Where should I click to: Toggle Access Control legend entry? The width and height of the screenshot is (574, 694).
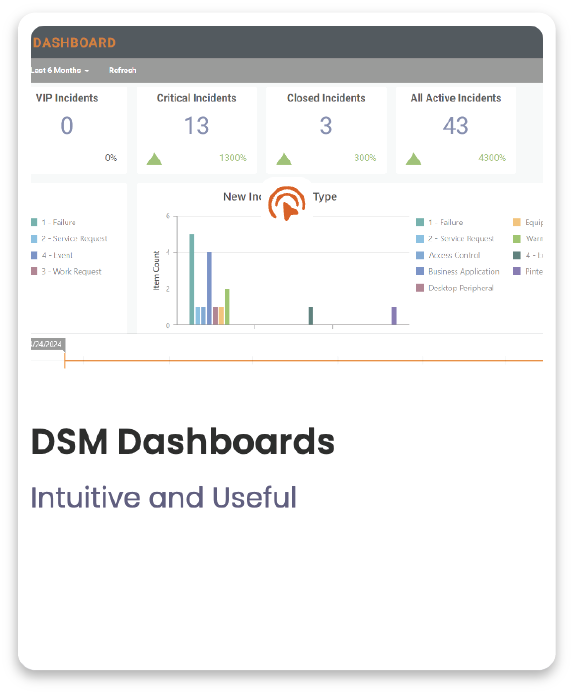(x=448, y=255)
